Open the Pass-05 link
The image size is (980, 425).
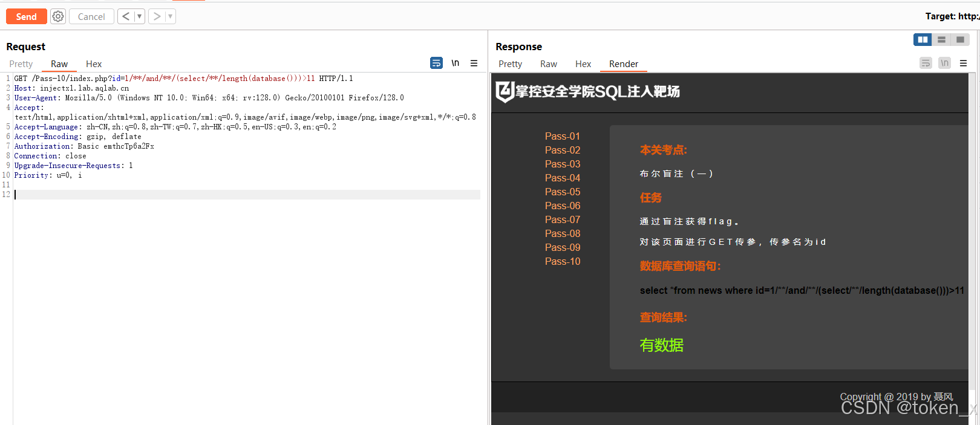coord(562,192)
